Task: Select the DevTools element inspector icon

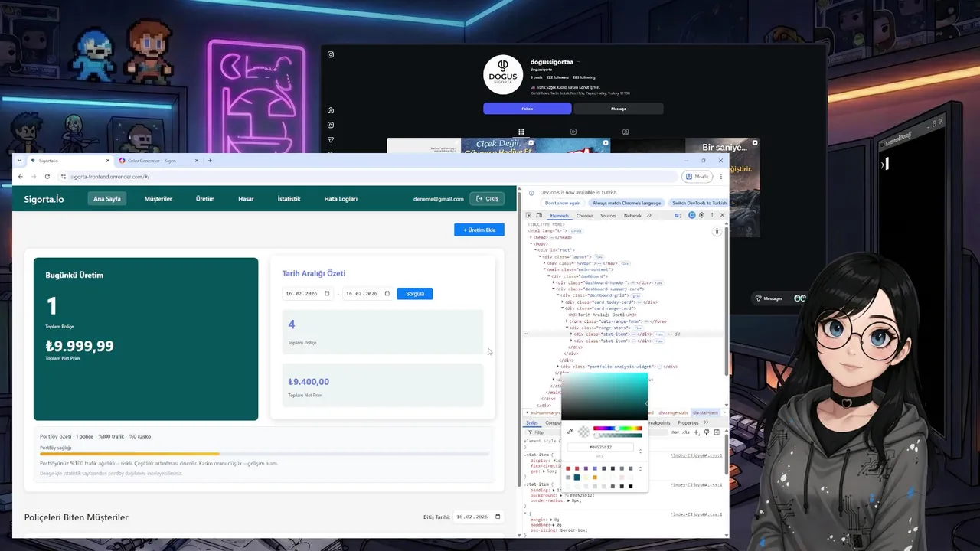Action: pyautogui.click(x=529, y=216)
